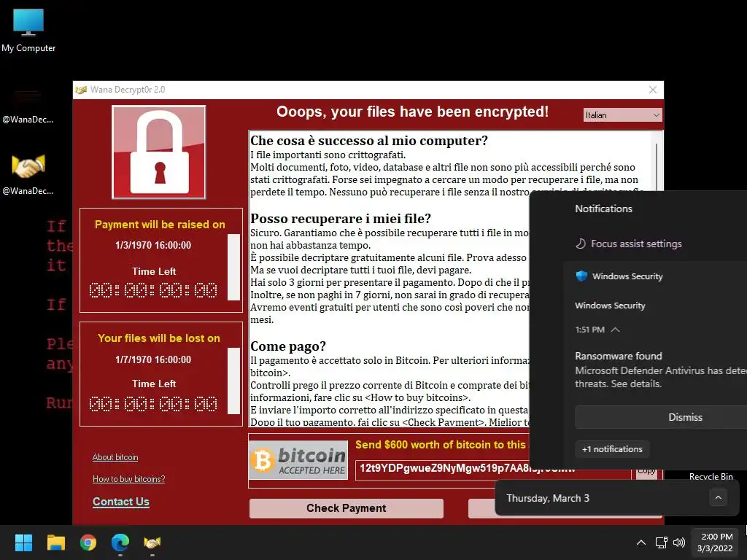Click the Copy button beside the bitcoin address
This screenshot has width=747, height=560.
(646, 472)
